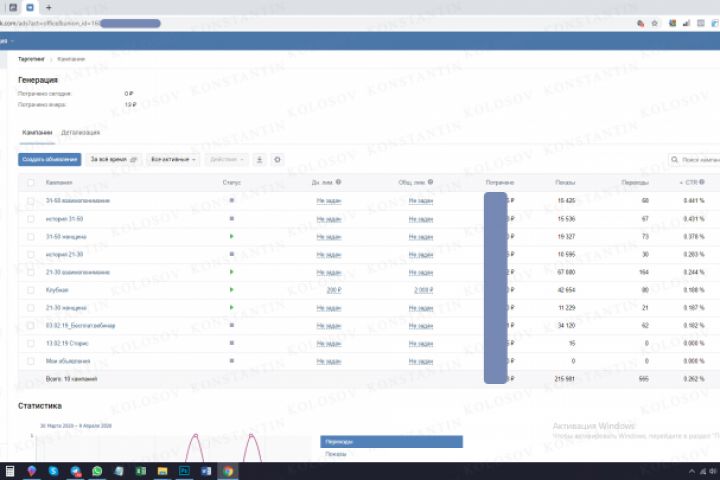Switch to the Детализация tab
The width and height of the screenshot is (720, 480).
[x=80, y=132]
